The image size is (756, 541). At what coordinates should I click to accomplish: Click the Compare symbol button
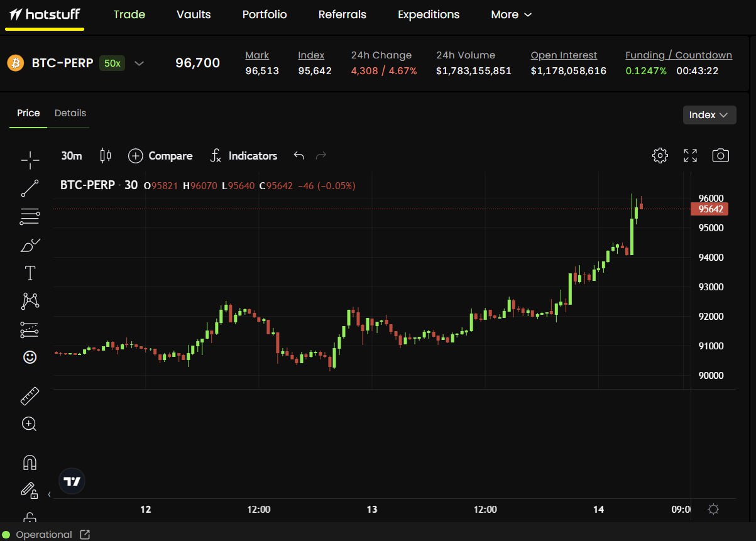pyautogui.click(x=160, y=156)
